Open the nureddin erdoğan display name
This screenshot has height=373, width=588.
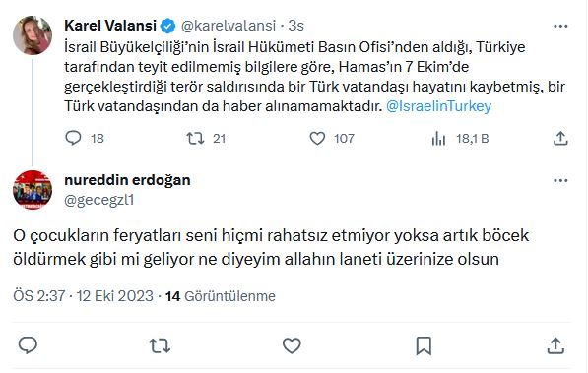click(127, 180)
